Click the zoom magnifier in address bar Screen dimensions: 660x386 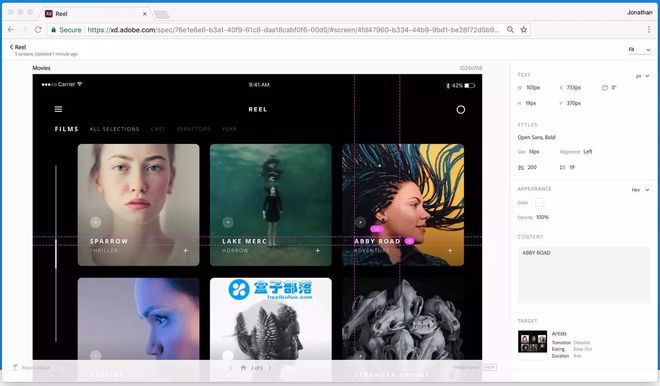[510, 29]
